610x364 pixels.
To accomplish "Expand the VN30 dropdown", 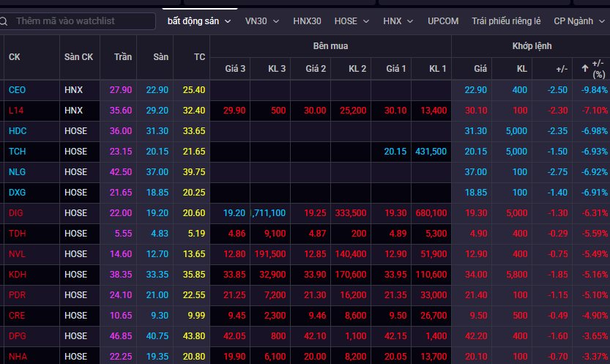I will (275, 21).
